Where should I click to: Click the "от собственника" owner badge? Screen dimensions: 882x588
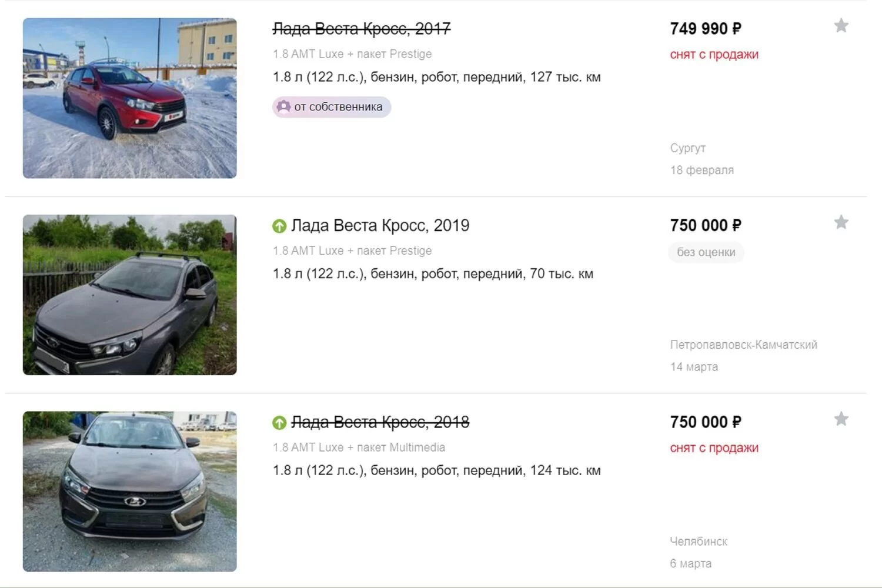point(332,107)
